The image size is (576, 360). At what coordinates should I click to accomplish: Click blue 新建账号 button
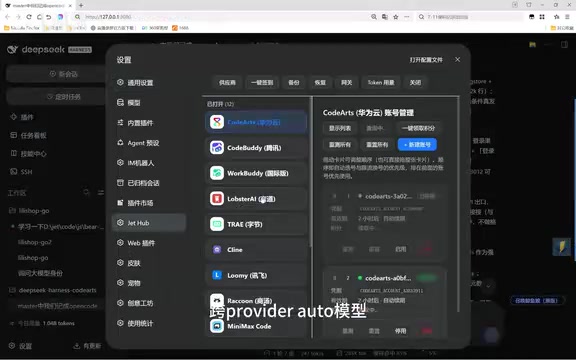pyautogui.click(x=417, y=145)
